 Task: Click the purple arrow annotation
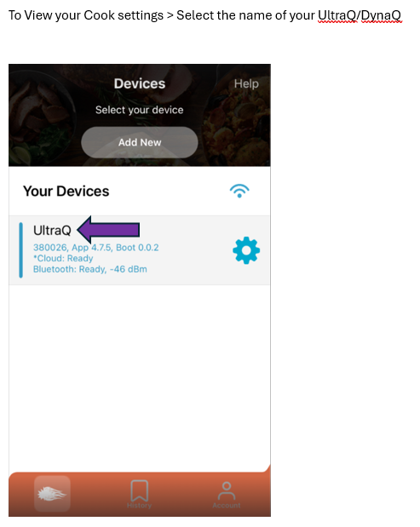108,230
